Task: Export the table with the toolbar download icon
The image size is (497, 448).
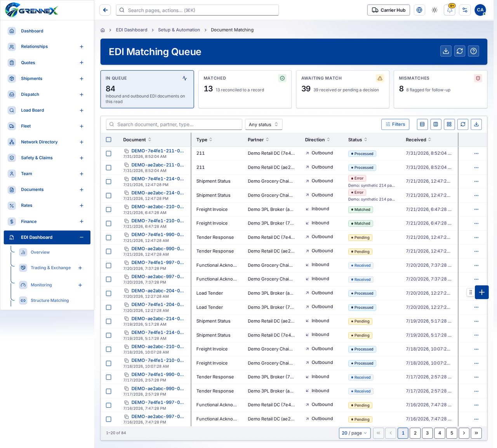Action: (x=476, y=124)
